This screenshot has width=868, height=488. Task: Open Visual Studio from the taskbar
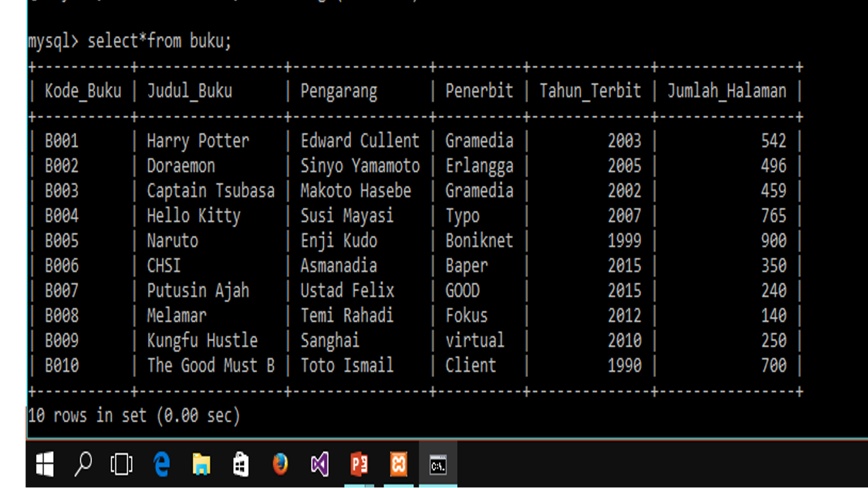pos(320,464)
